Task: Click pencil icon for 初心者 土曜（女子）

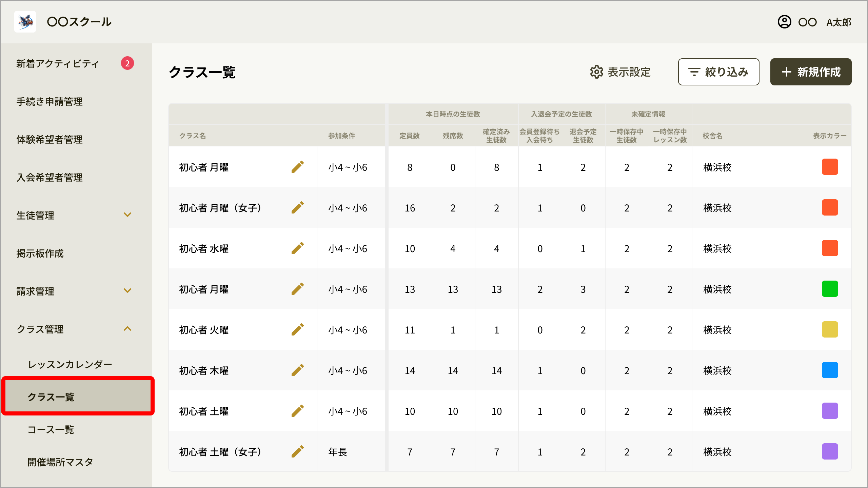Action: click(x=297, y=452)
